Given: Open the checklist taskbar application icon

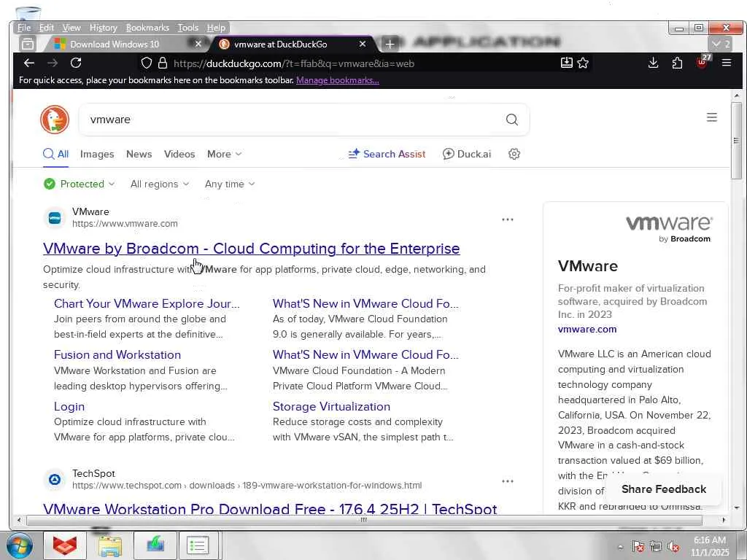Looking at the screenshot, I should [x=198, y=545].
